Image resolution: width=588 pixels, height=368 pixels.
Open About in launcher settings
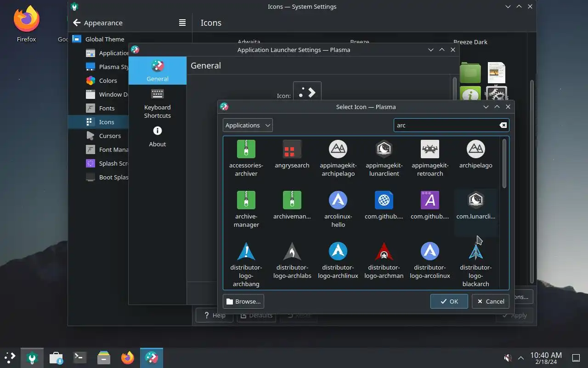coord(158,137)
